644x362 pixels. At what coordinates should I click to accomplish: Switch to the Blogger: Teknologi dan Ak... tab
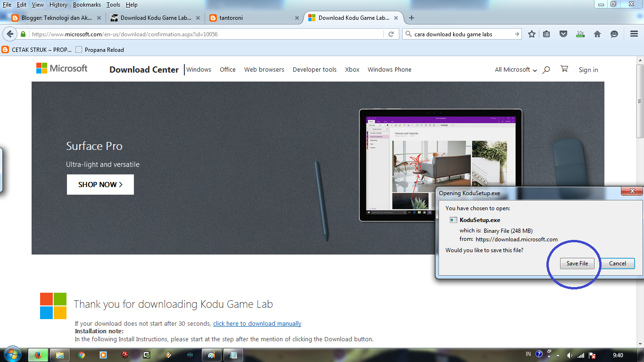pos(56,18)
